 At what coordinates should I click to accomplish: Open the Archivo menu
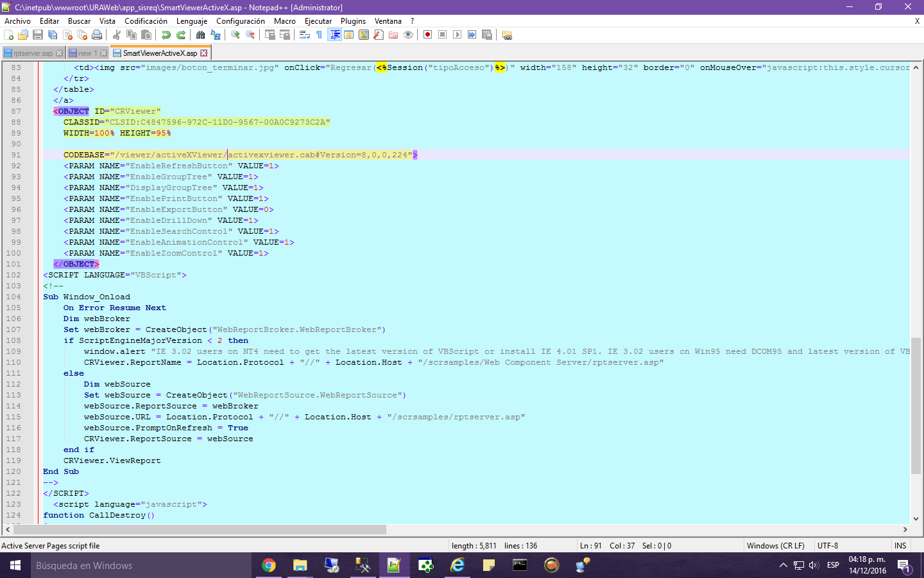pos(17,21)
